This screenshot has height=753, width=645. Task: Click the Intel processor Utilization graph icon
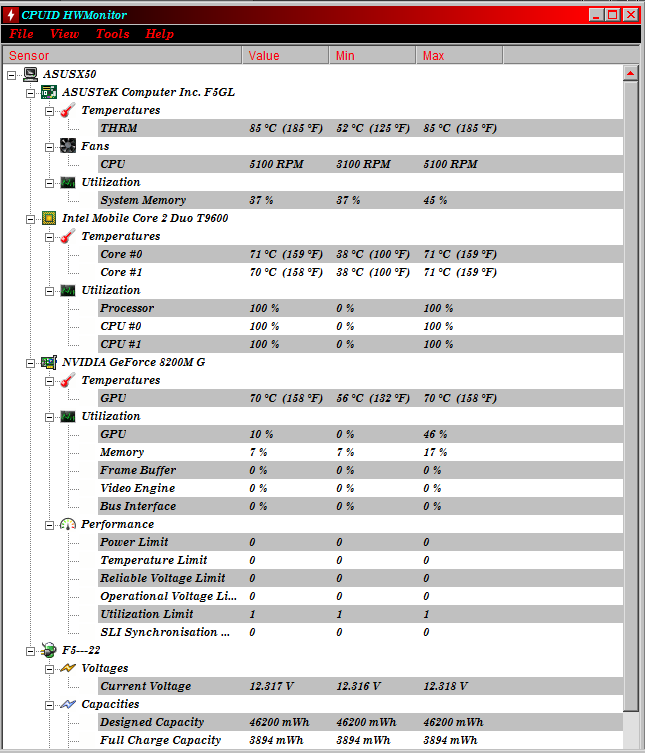pos(68,291)
